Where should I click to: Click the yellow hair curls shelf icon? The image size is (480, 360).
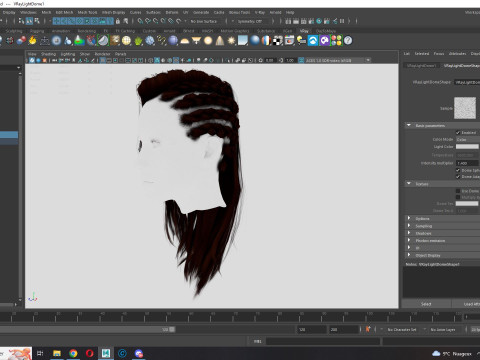pyautogui.click(x=161, y=41)
